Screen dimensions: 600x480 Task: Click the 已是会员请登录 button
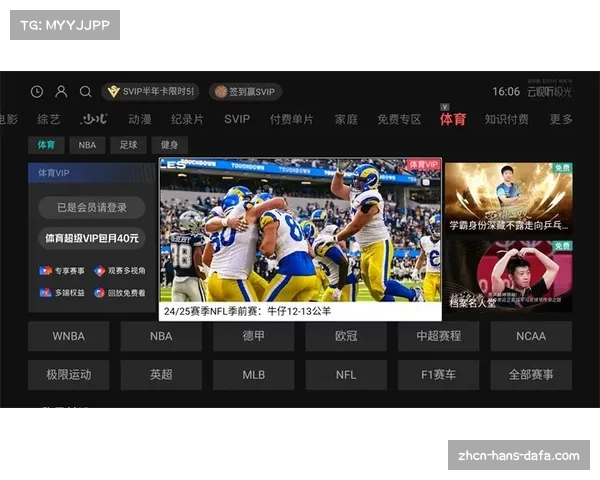click(x=92, y=208)
